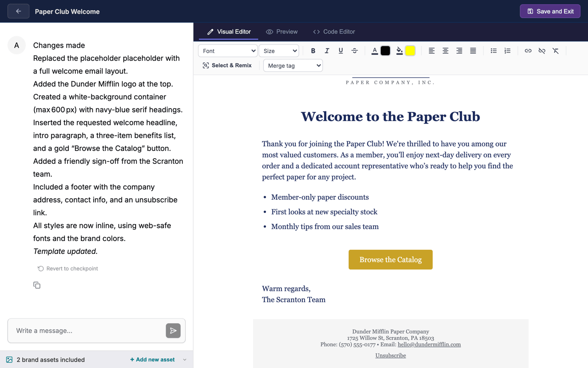This screenshot has height=368, width=588.
Task: Click Monthly tips from our sales team
Action: coord(325,227)
